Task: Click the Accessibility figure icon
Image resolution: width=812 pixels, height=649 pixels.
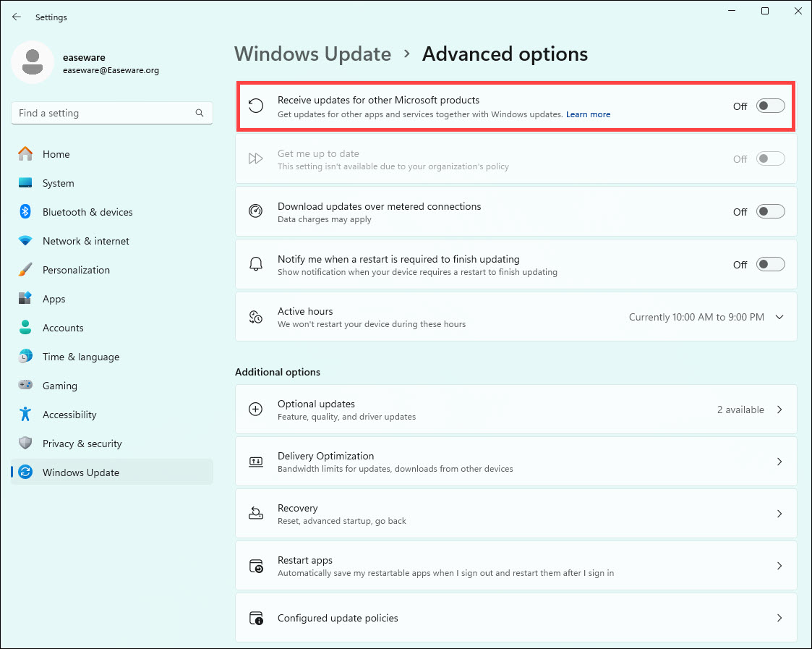Action: tap(25, 414)
